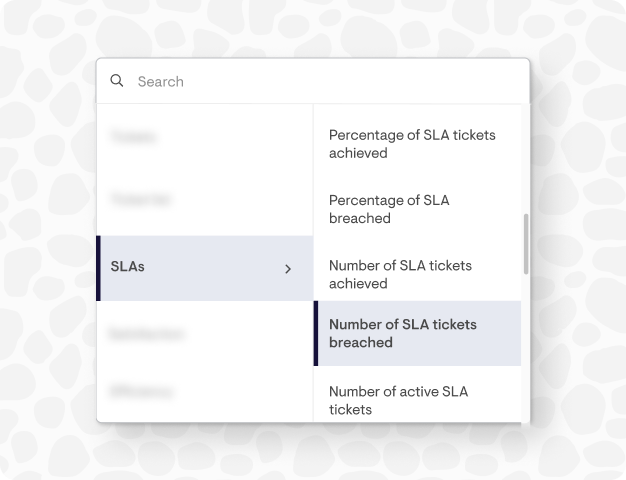This screenshot has height=480, width=626.
Task: Pick the Percentage of SLA breached metric
Action: coord(417,209)
